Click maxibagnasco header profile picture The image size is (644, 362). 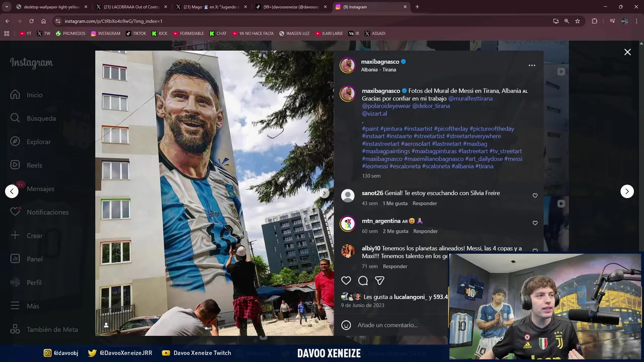coord(348,65)
